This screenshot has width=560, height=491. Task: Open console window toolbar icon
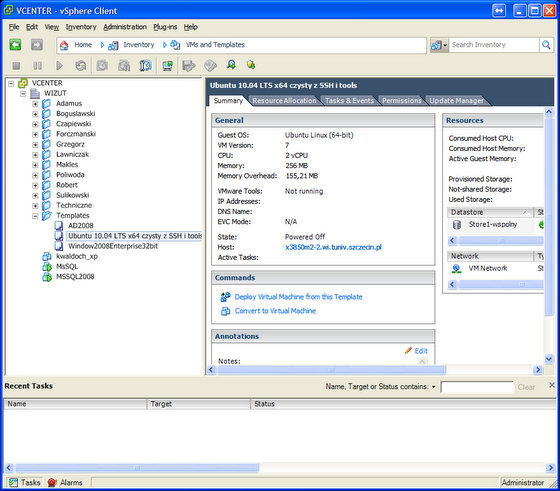coord(168,66)
